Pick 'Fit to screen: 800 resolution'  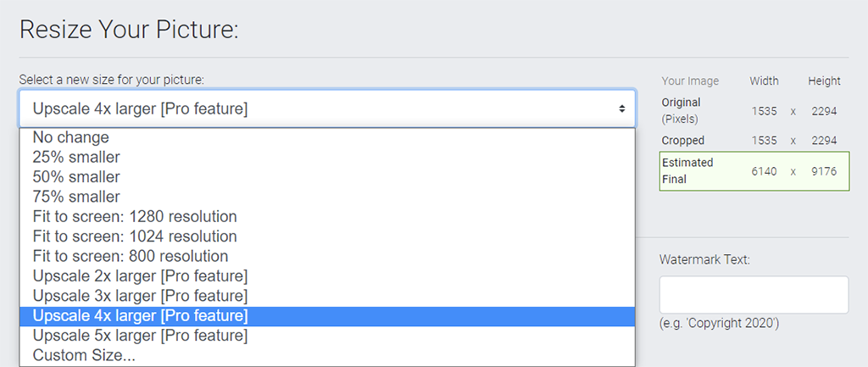[326, 256]
